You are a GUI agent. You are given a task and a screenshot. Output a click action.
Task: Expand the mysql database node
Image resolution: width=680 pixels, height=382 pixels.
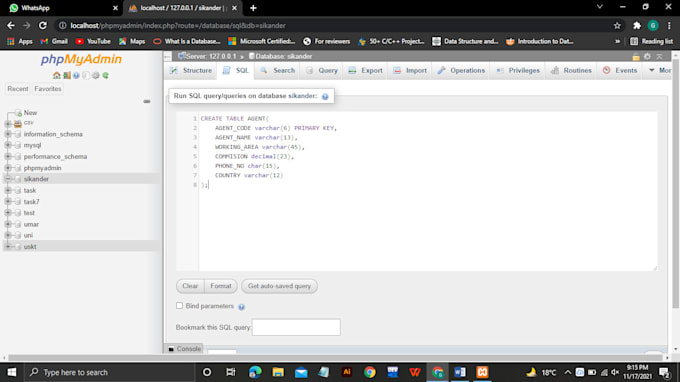click(x=8, y=145)
